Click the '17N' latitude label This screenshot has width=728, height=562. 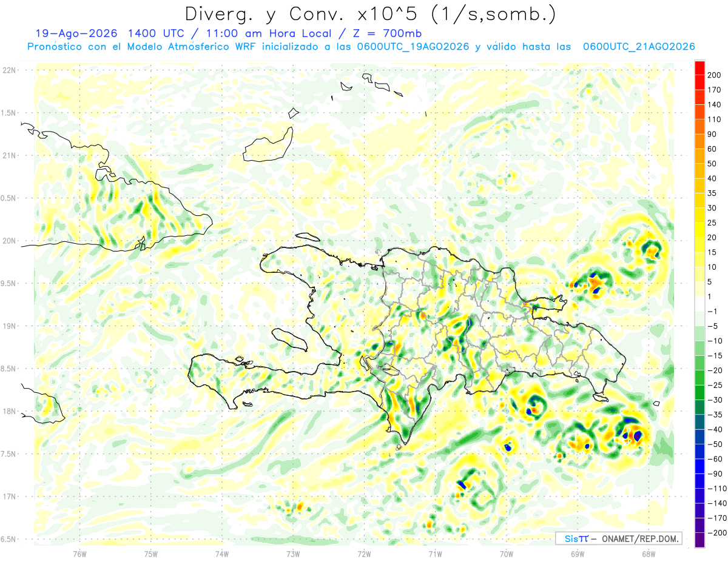pos(9,497)
